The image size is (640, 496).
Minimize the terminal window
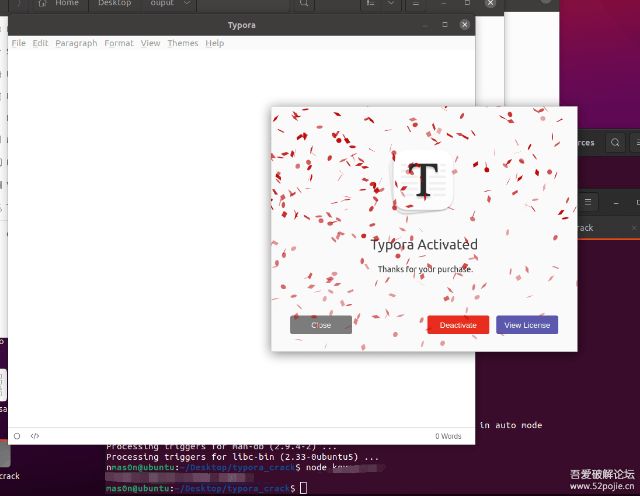pos(616,203)
